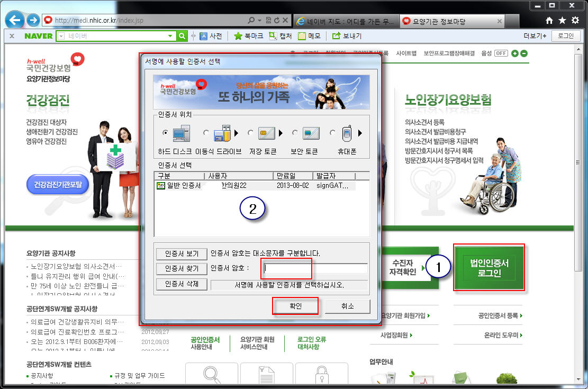Screen dimensions: 588x389
Task: Click the Naver toolbar 로그인 button
Action: 566,36
